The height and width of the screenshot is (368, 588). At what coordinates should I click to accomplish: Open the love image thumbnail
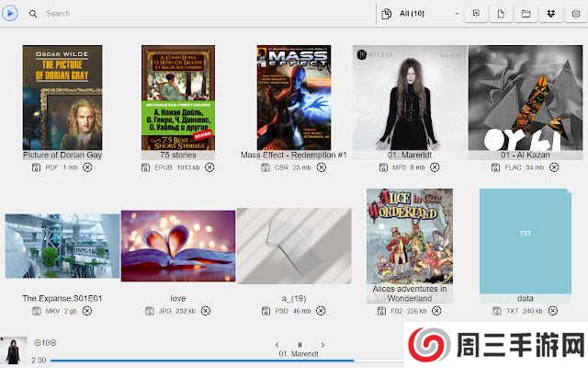click(x=178, y=246)
